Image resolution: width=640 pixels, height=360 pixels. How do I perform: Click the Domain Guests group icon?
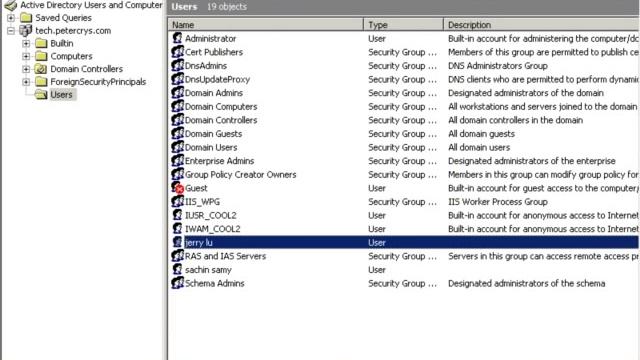(x=178, y=133)
